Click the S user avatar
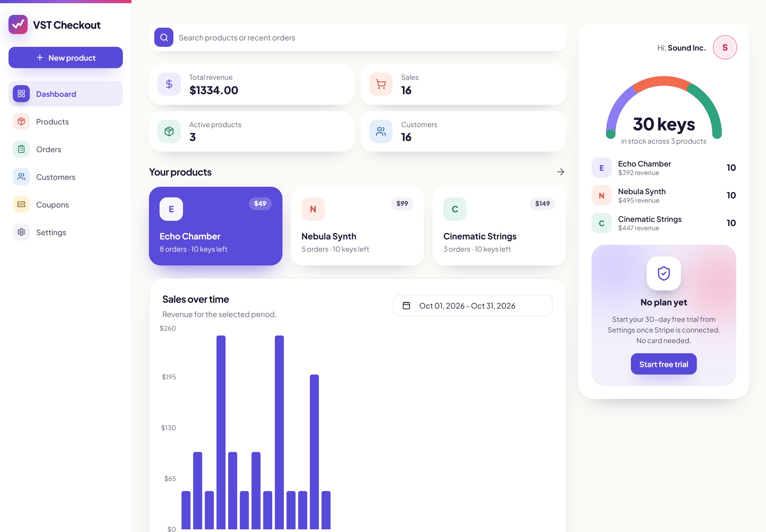 coord(725,47)
